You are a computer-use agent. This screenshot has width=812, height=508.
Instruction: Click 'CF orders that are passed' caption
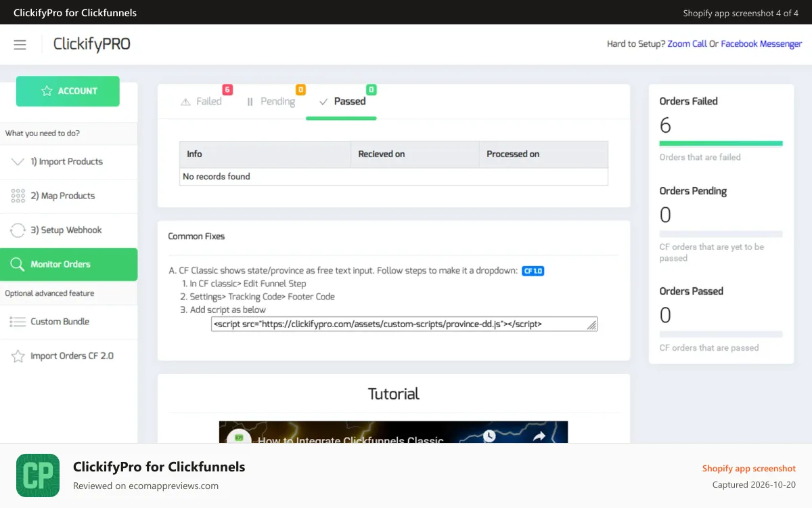coord(709,348)
